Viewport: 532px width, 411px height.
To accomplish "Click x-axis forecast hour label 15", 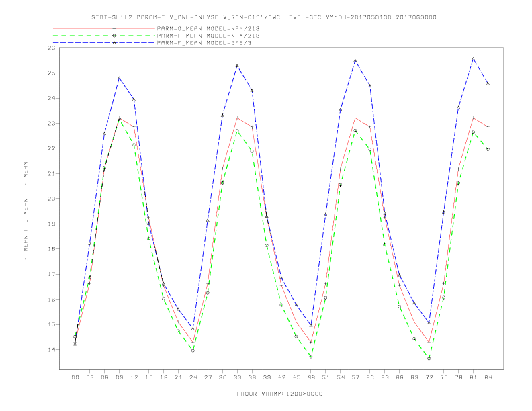I will click(x=148, y=377).
